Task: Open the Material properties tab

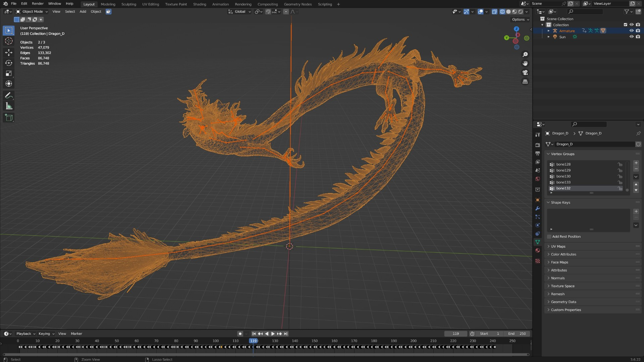Action: click(x=538, y=250)
